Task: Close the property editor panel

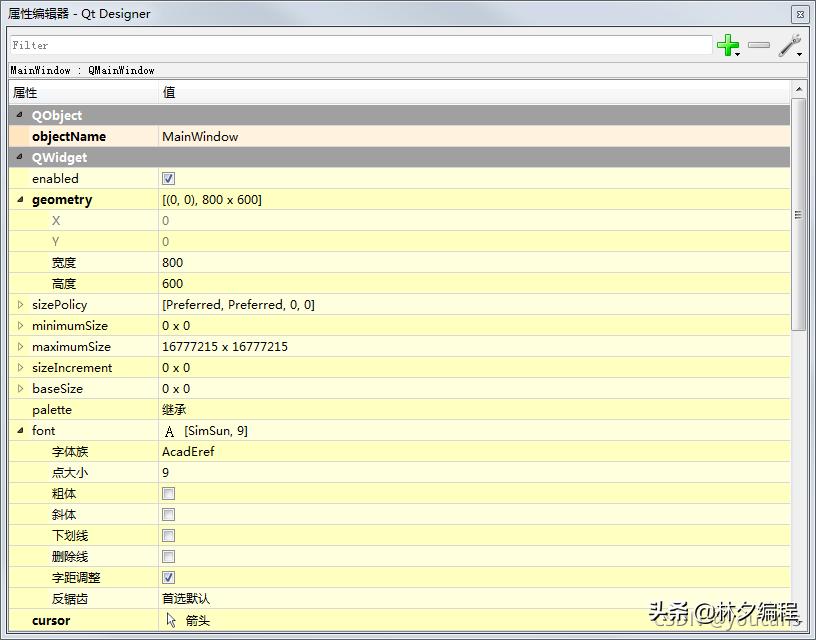Action: point(799,14)
